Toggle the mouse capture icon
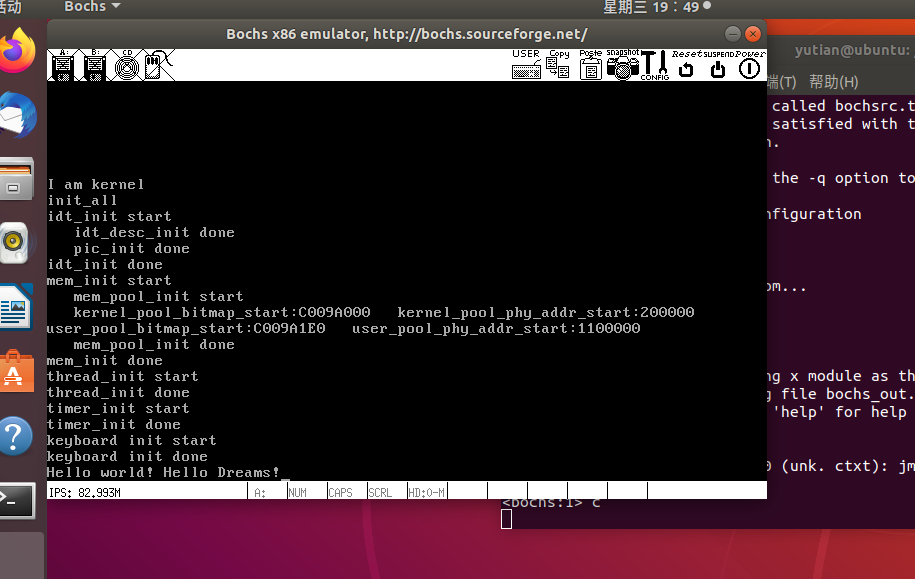 (x=159, y=65)
